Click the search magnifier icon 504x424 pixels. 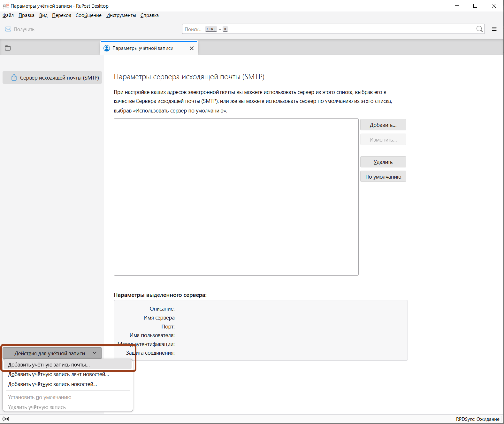coord(479,29)
